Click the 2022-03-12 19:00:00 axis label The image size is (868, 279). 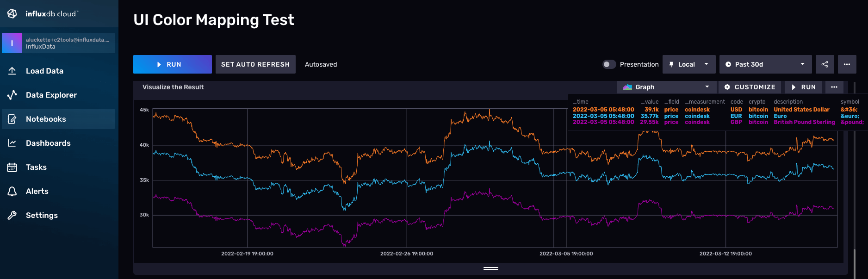[x=725, y=254]
